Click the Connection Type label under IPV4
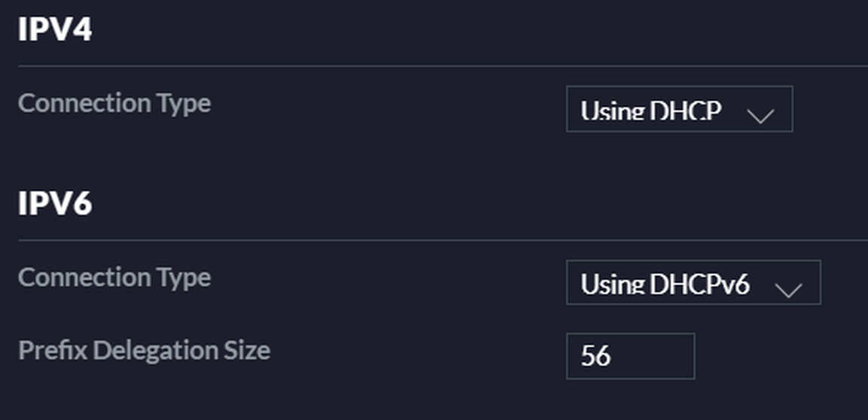Image resolution: width=868 pixels, height=420 pixels. coord(114,103)
